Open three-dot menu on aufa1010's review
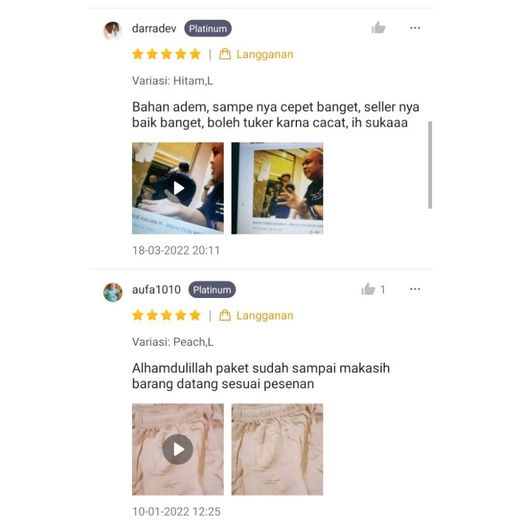The height and width of the screenshot is (525, 525). click(415, 289)
